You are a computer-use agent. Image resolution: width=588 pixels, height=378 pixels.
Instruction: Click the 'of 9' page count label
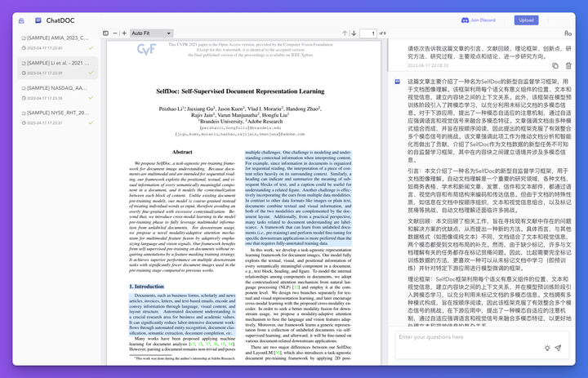(382, 33)
